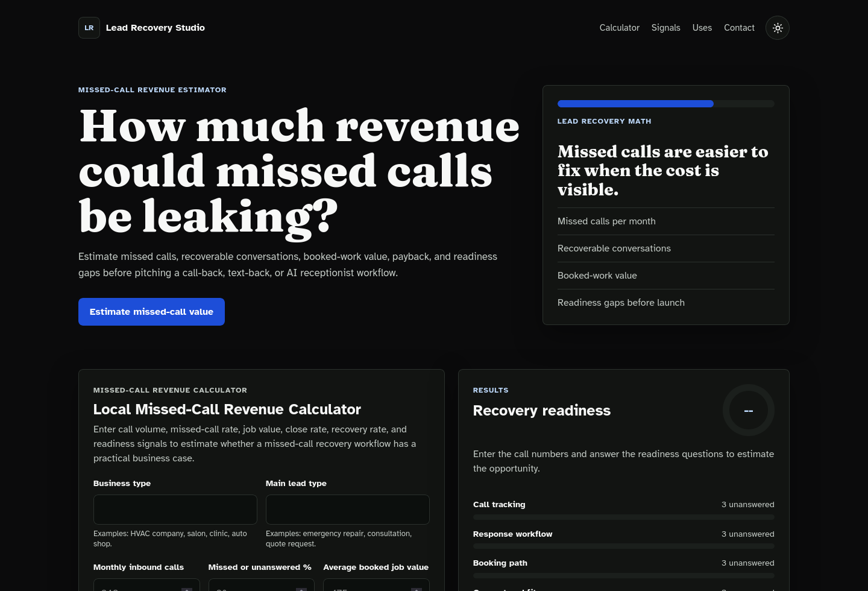This screenshot has height=591, width=868.
Task: Open the Contact nav item
Action: [x=739, y=28]
